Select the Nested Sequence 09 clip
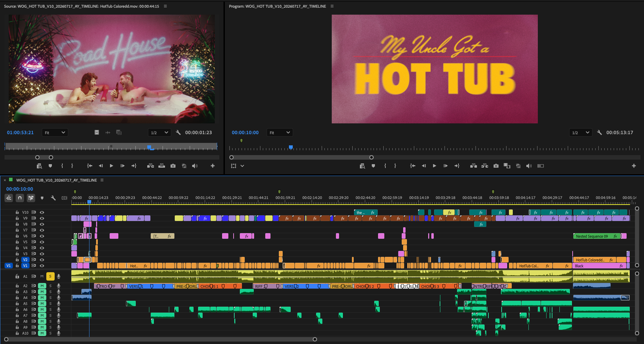This screenshot has width=644, height=344. click(x=597, y=236)
